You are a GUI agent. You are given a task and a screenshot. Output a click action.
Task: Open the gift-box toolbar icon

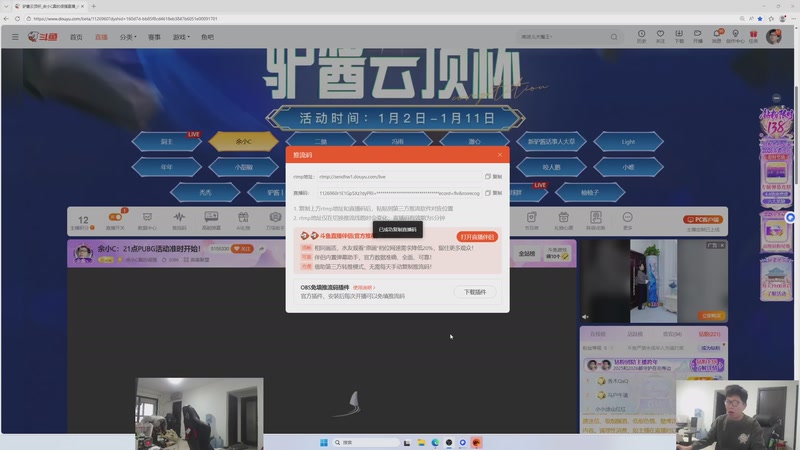point(243,221)
